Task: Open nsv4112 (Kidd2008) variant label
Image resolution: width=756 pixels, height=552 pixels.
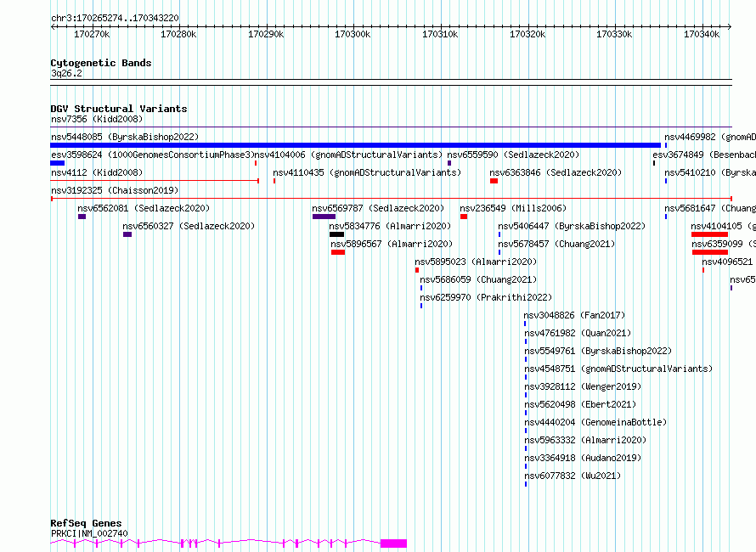Action: pyautogui.click(x=97, y=172)
